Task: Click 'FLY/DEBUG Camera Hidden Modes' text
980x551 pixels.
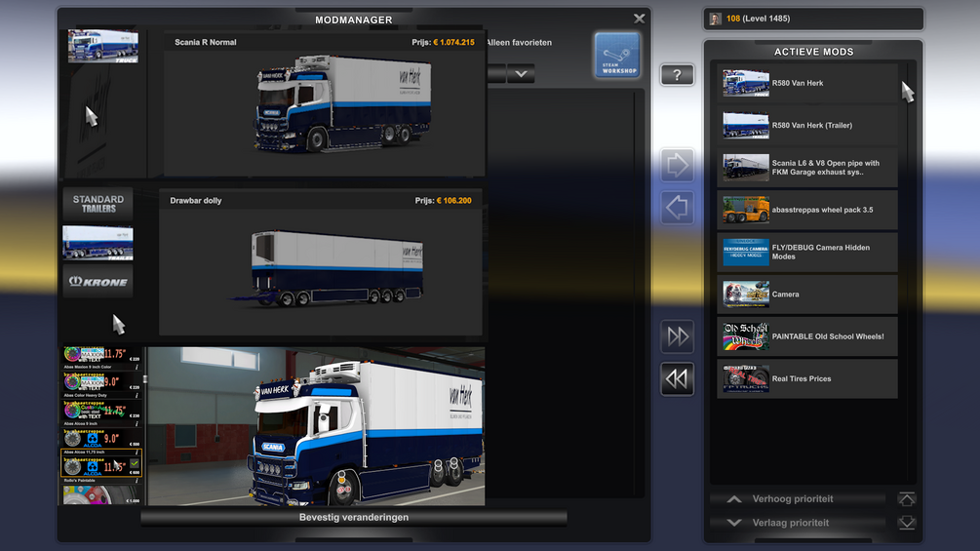Action: click(821, 252)
